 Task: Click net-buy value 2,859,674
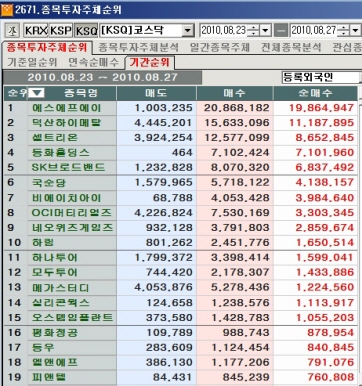tap(324, 228)
